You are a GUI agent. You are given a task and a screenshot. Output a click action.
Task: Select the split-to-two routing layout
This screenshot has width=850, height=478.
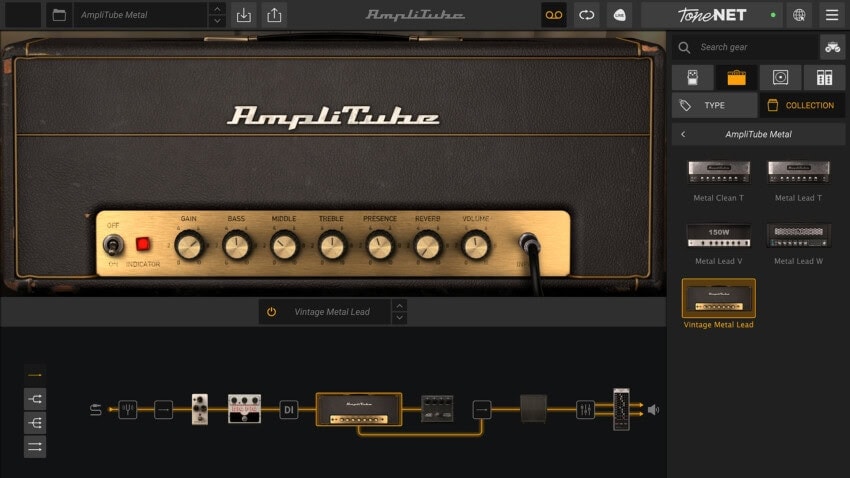(x=35, y=399)
